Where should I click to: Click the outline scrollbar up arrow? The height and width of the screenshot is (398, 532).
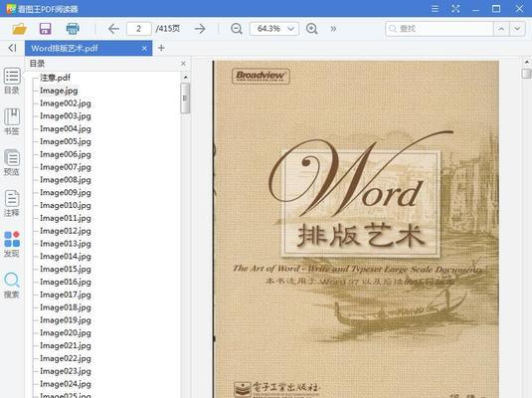(185, 78)
